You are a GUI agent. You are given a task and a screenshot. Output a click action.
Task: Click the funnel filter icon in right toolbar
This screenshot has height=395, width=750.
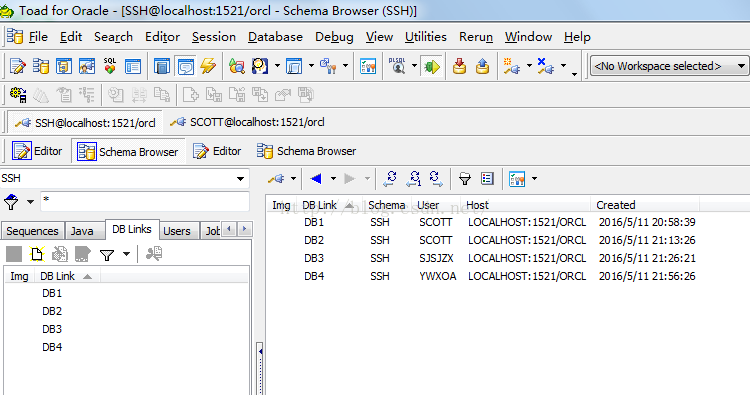(x=464, y=179)
